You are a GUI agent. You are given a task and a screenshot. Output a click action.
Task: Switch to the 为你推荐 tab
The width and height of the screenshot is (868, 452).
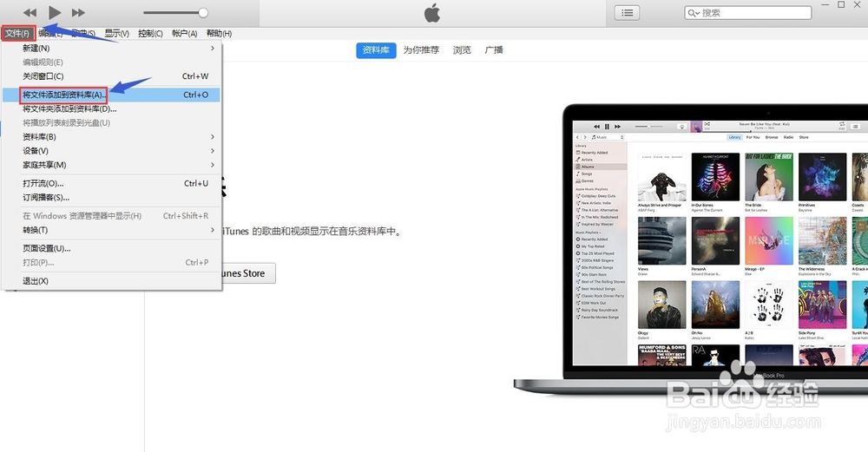point(421,49)
